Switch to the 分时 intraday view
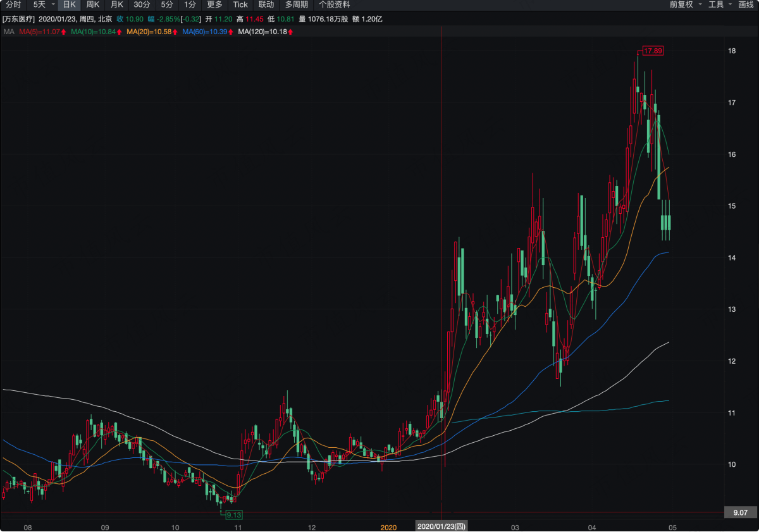This screenshot has width=759, height=532. (13, 4)
